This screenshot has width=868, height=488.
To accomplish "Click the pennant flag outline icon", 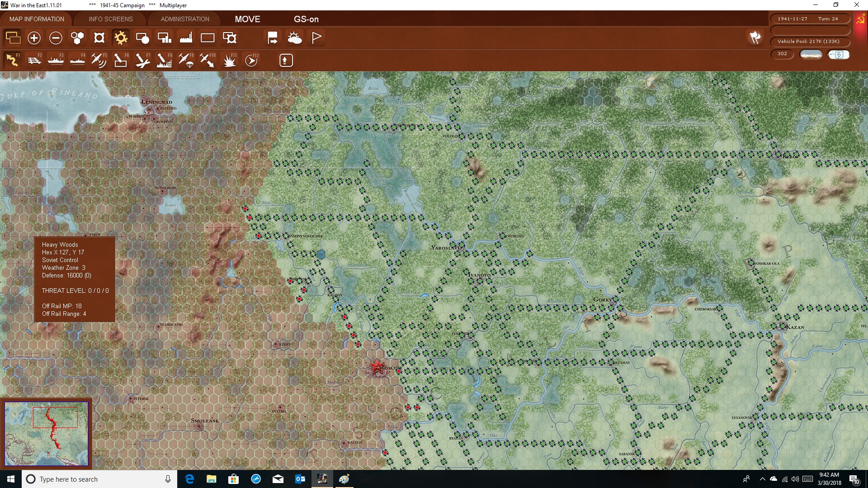I will pos(316,38).
